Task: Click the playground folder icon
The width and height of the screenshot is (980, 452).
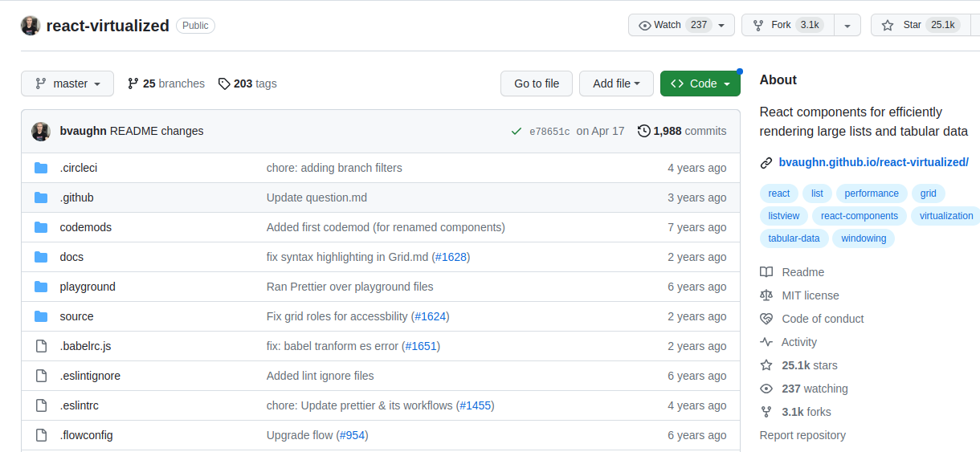Action: point(42,287)
